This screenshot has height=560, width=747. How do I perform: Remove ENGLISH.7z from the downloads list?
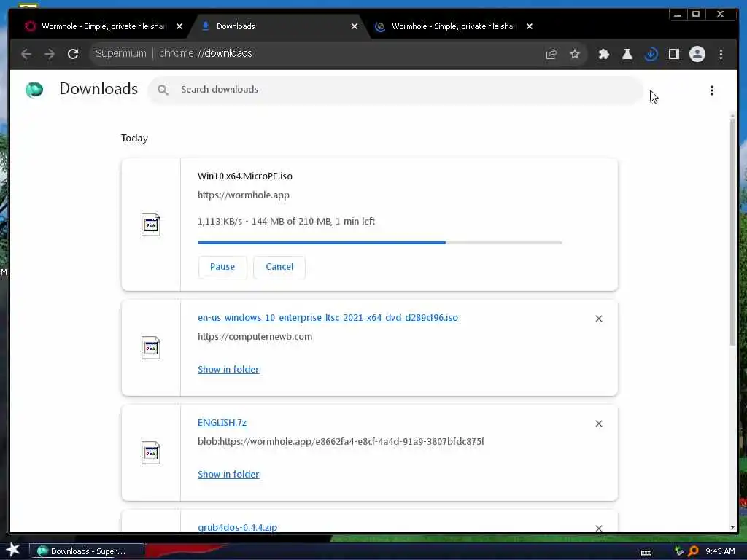pos(599,424)
